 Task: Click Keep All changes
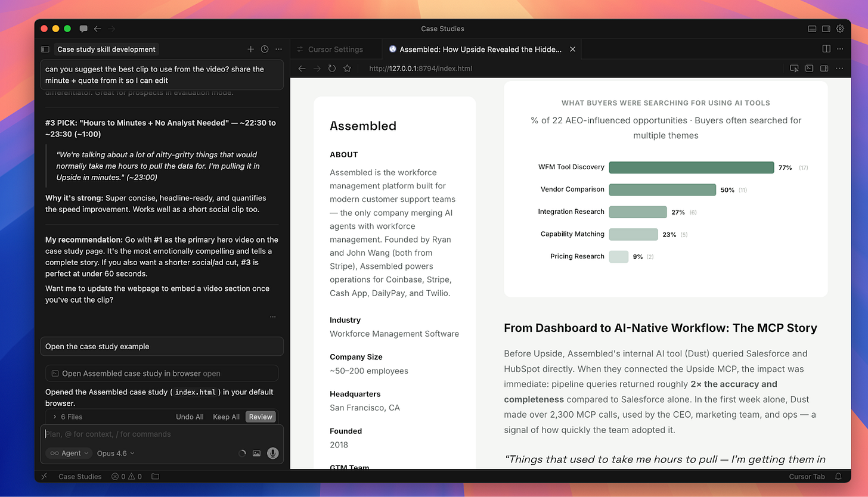click(x=226, y=417)
